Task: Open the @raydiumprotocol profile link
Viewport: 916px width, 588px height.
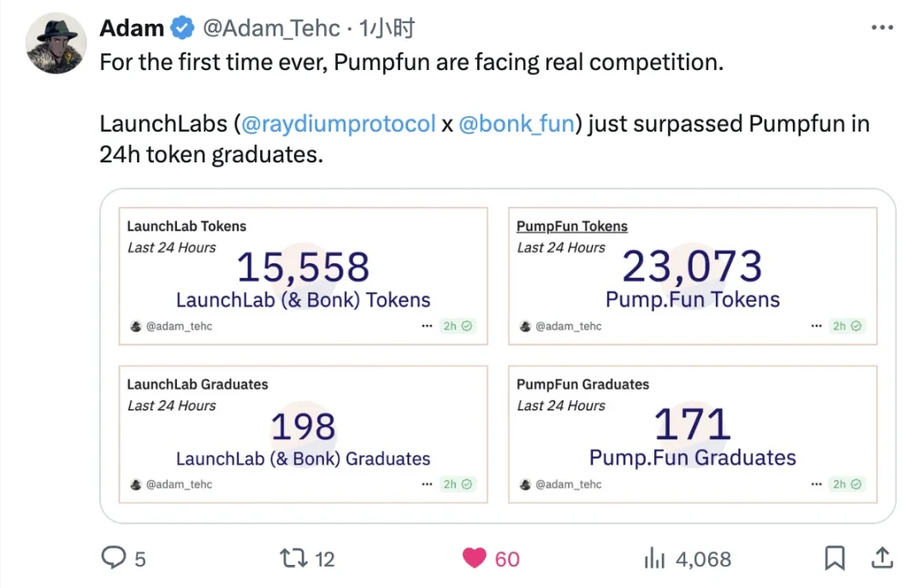Action: [x=339, y=123]
